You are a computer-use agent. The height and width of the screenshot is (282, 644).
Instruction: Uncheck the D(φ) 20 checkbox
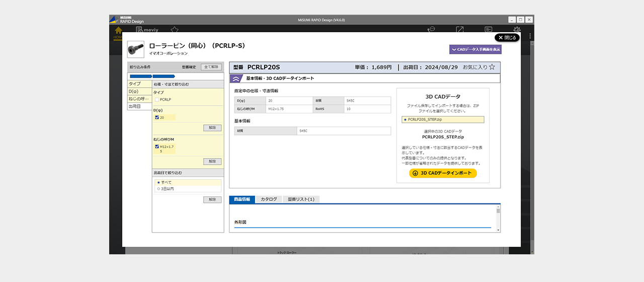coord(157,117)
